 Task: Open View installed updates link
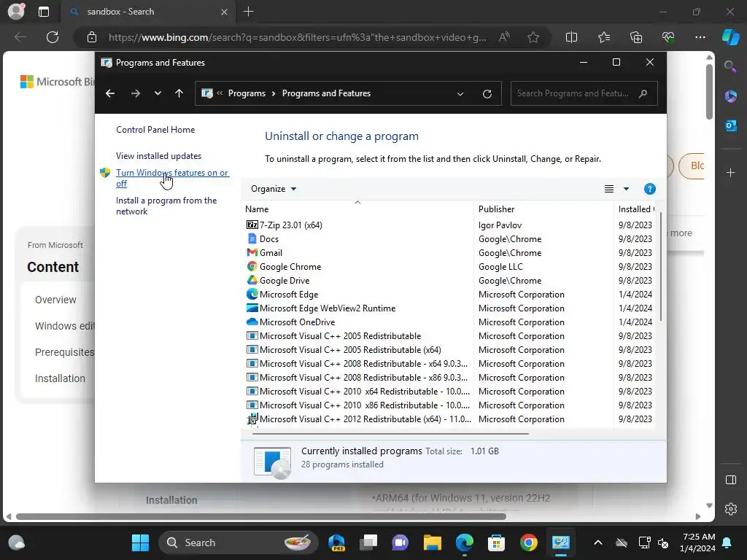coord(158,156)
